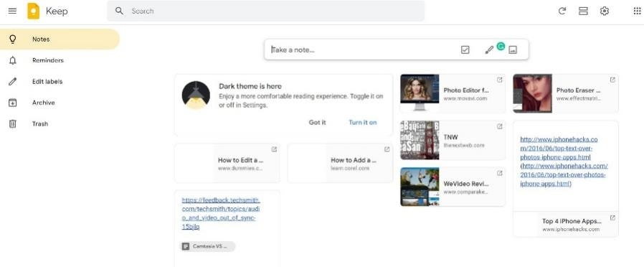Open Reminders in the sidebar
Screen dimensions: 644x267
(x=60, y=60)
